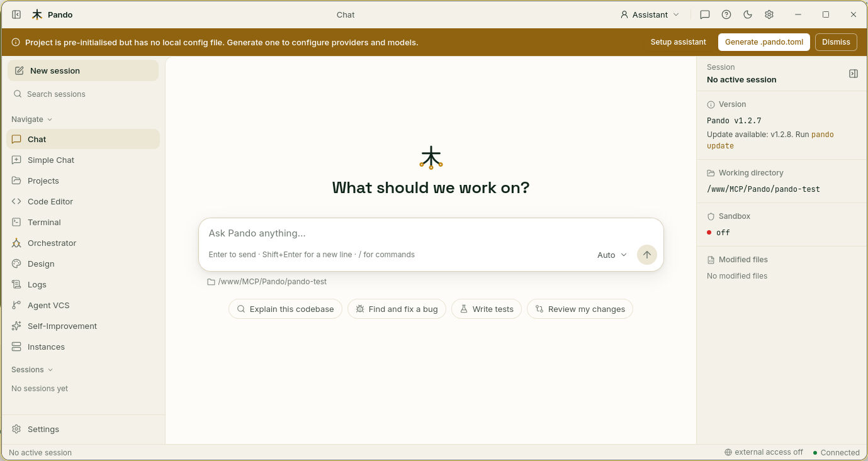Open the Instances page
Viewport: 868px width, 461px height.
83,347
